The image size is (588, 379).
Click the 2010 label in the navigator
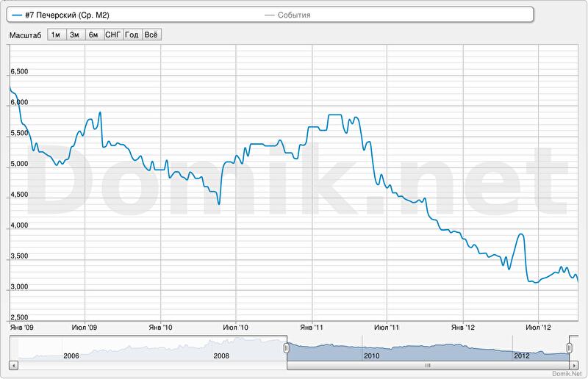click(x=371, y=355)
